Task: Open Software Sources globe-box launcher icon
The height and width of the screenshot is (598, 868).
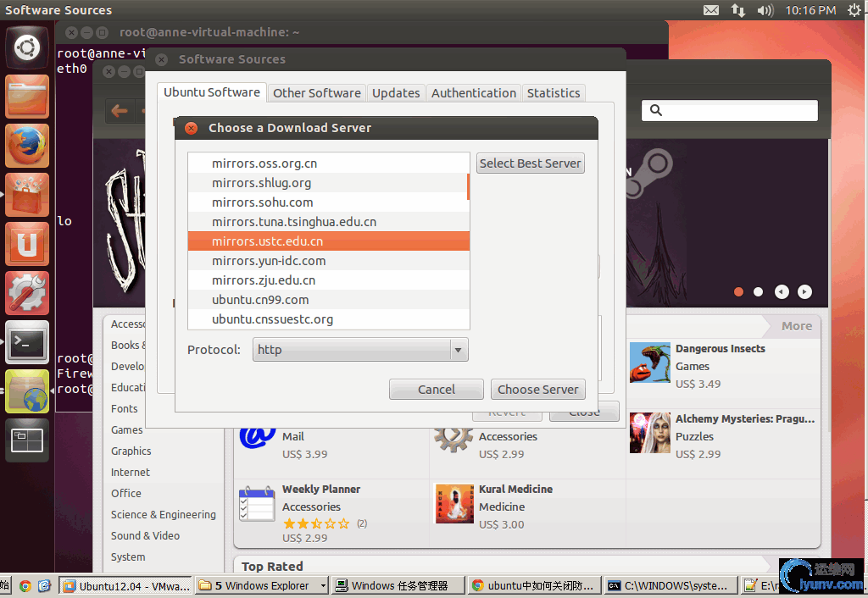Action: 27,391
